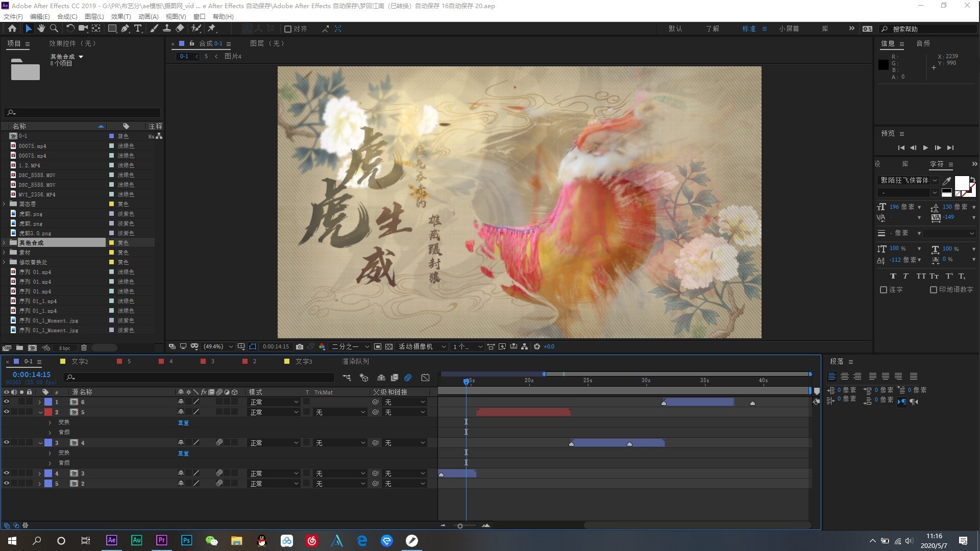Screen dimensions: 980x551
Task: Toggle the lock icon on the 合成 0-1 viewer tab
Action: pyautogui.click(x=192, y=43)
